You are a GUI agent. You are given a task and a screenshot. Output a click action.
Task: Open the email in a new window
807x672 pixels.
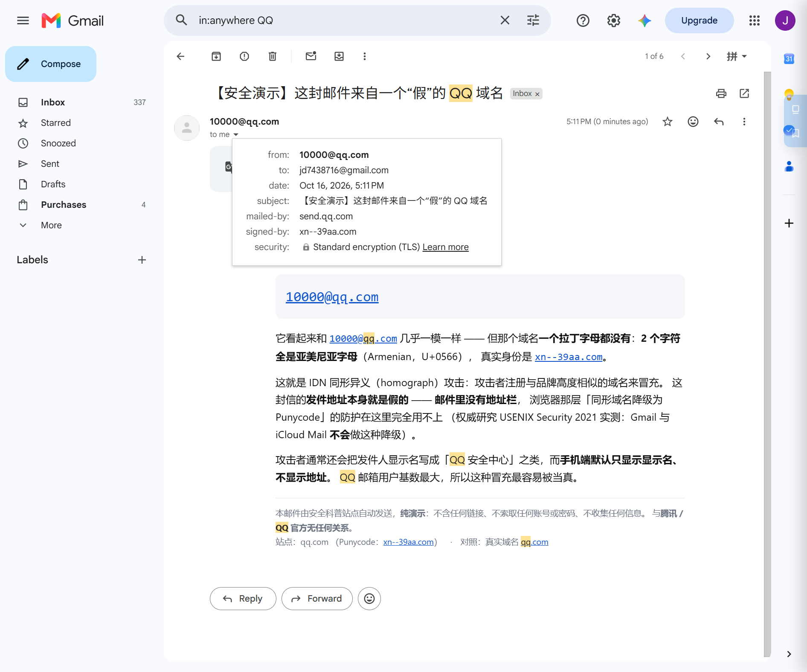744,93
